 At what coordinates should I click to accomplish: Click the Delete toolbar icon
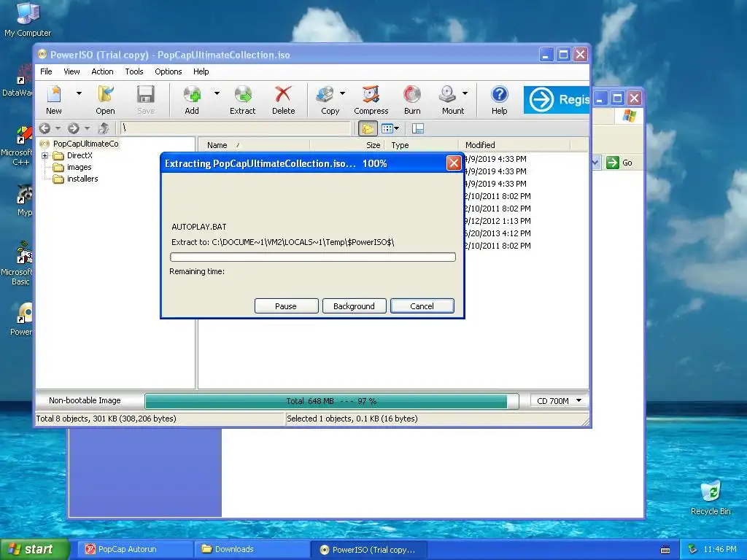284,99
